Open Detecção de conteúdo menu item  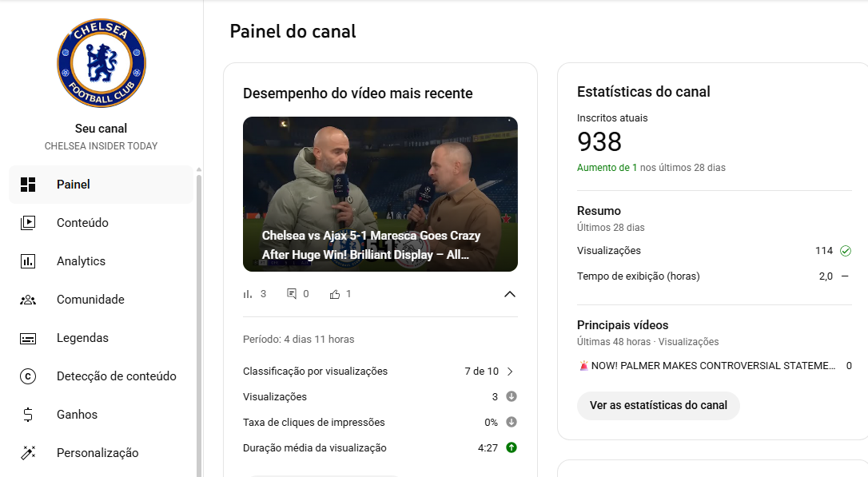102,376
